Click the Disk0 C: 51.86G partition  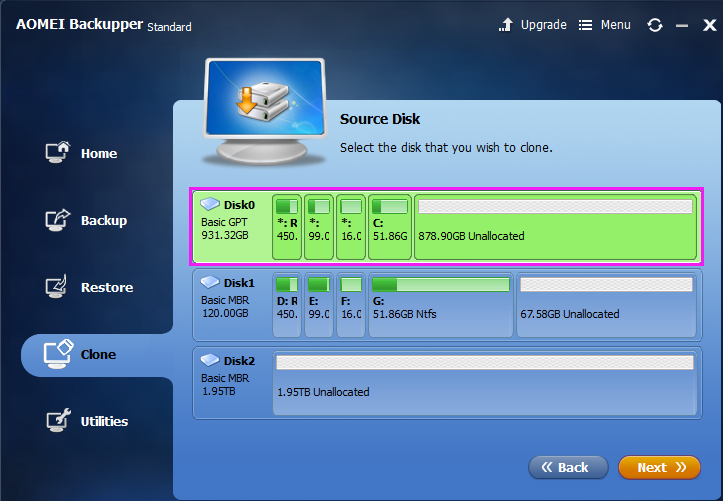point(390,227)
